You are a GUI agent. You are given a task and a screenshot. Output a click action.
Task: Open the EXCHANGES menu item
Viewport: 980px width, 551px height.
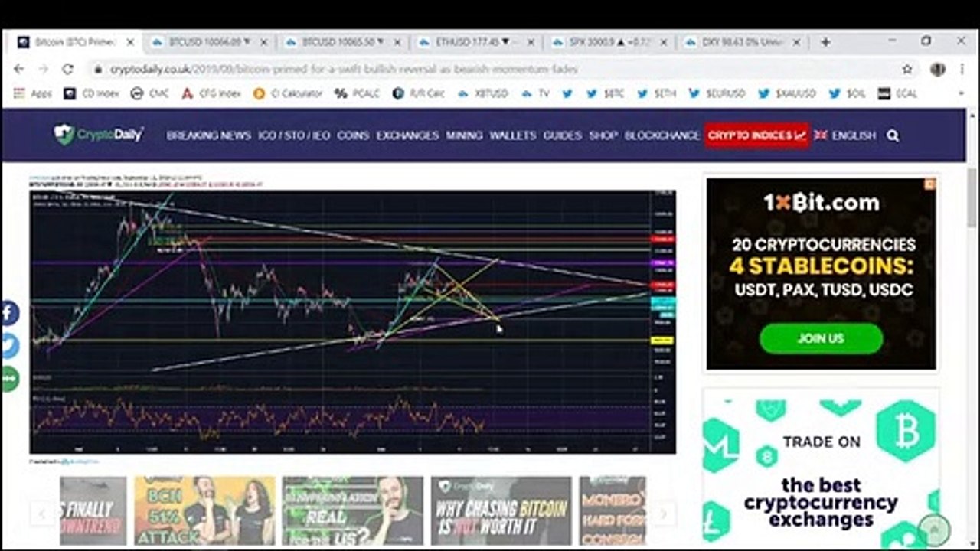coord(407,135)
